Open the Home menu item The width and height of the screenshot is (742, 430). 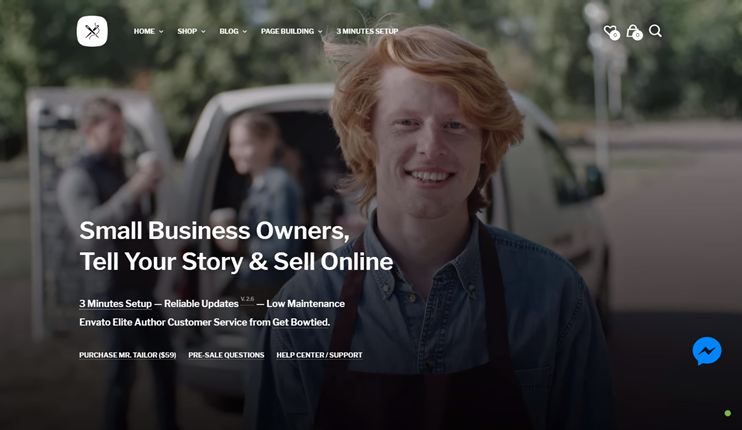pyautogui.click(x=144, y=31)
